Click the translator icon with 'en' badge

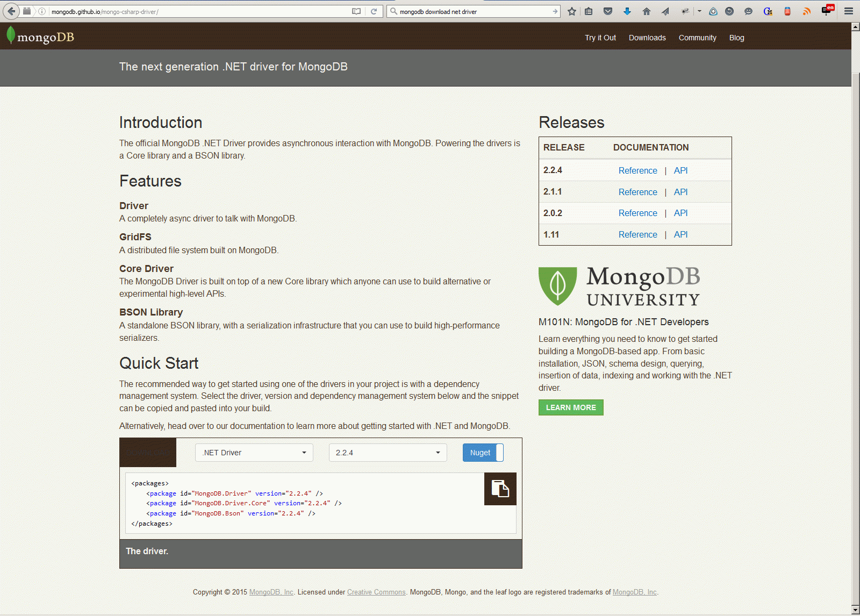828,10
